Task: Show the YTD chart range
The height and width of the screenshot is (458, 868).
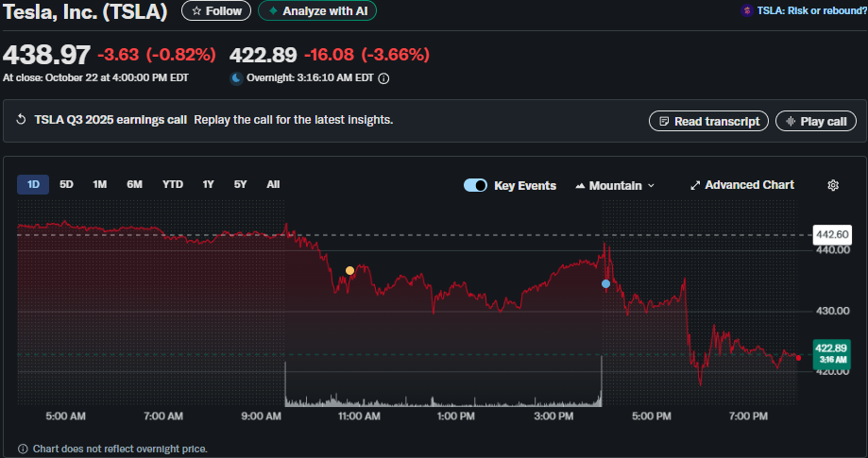Action: 173,185
